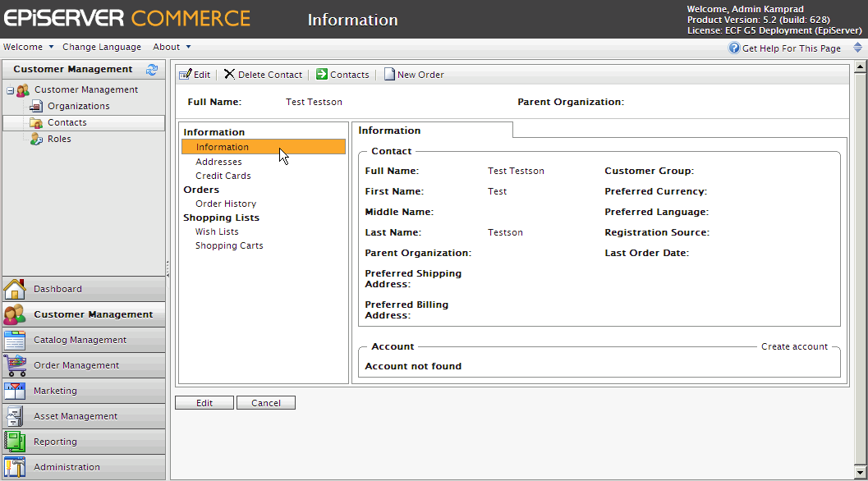868x481 pixels.
Task: Expand the About dropdown menu
Action: click(x=172, y=48)
